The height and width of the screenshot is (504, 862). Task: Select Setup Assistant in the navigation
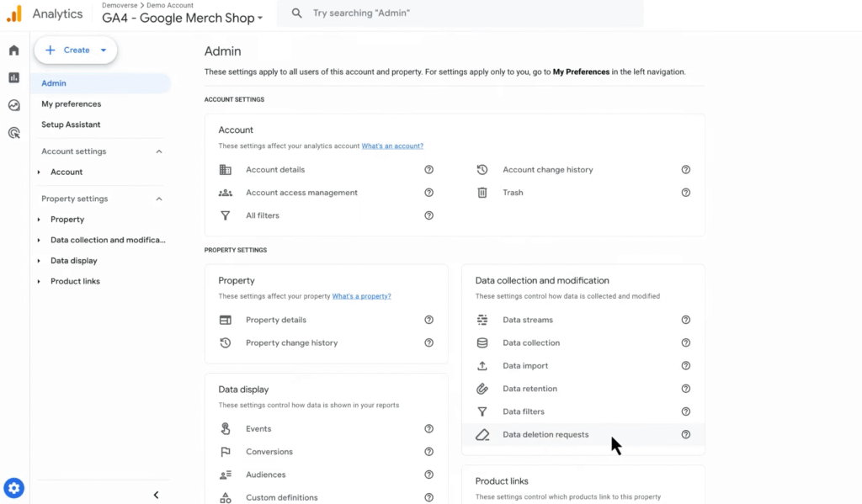click(x=71, y=125)
